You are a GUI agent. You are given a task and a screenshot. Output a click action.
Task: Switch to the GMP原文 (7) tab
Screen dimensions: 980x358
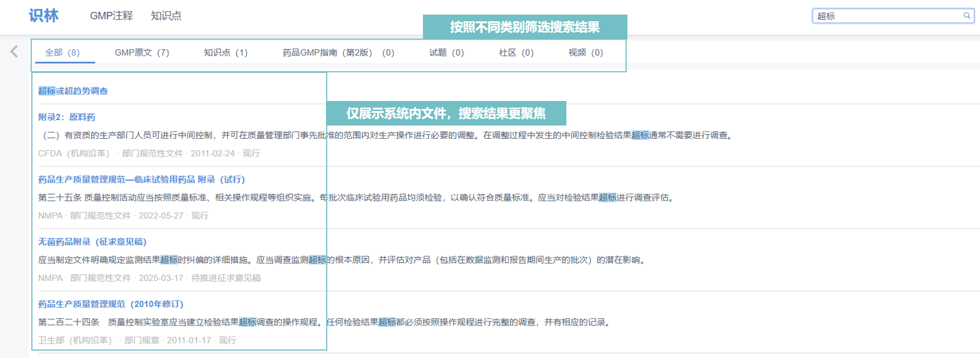click(x=142, y=52)
